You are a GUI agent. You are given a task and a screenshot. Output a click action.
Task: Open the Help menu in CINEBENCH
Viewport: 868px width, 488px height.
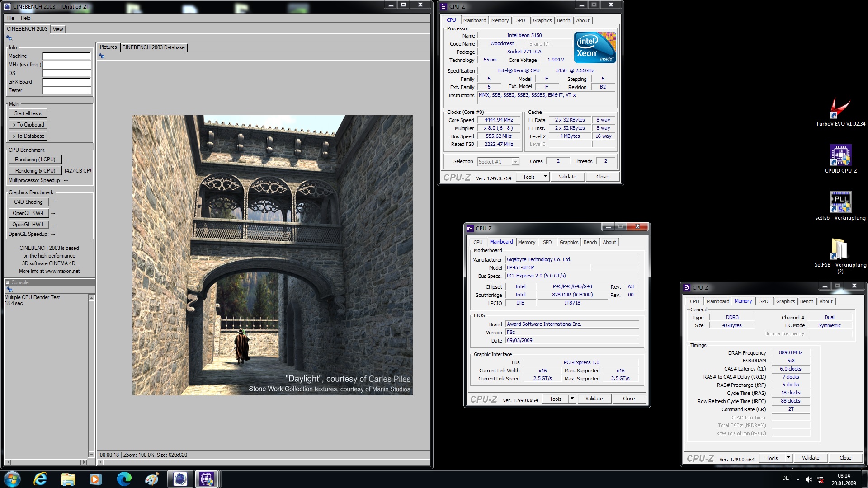(26, 18)
